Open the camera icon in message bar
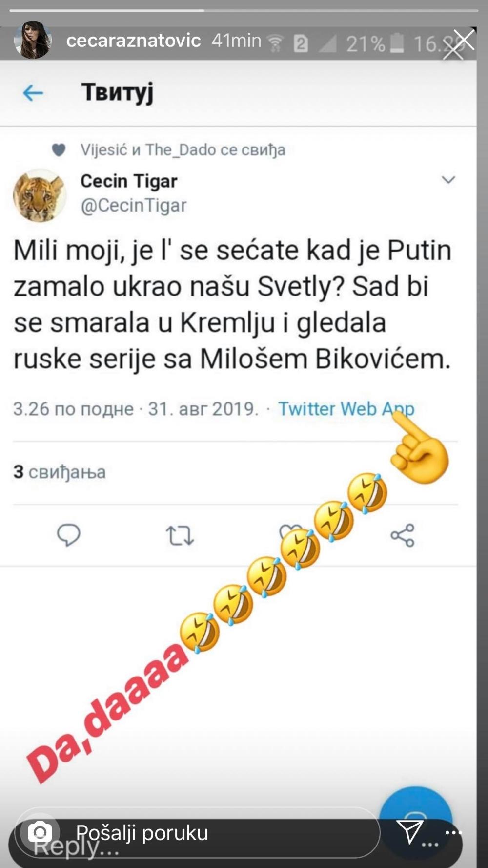488x868 pixels. [x=40, y=832]
